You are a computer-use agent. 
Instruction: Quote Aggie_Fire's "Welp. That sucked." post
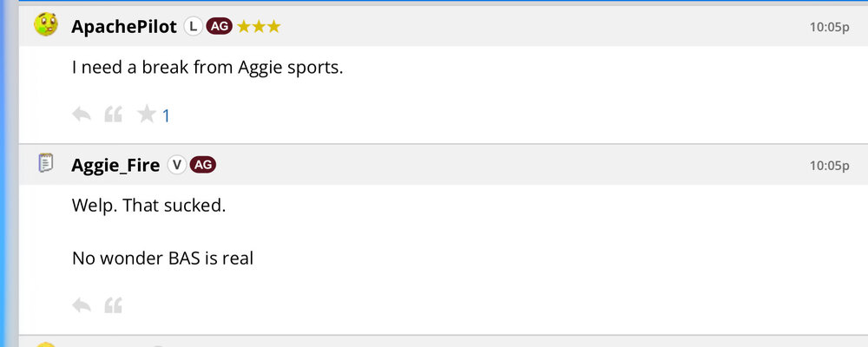pos(114,305)
